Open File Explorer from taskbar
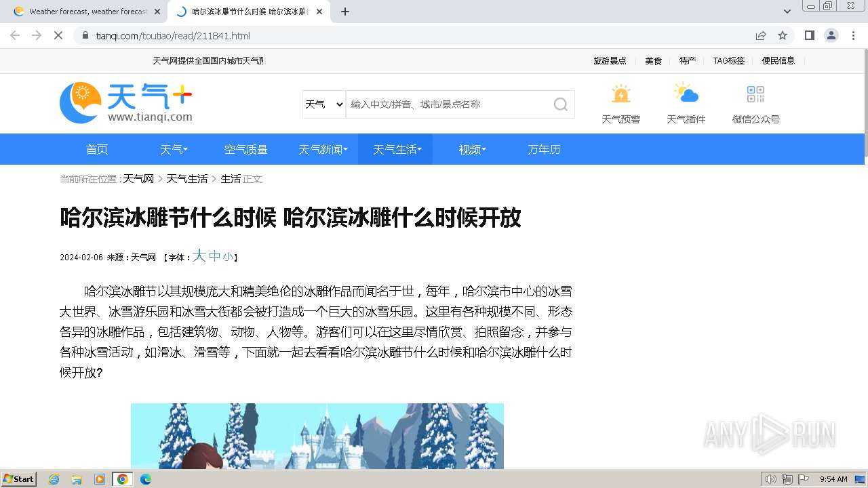 (x=77, y=479)
